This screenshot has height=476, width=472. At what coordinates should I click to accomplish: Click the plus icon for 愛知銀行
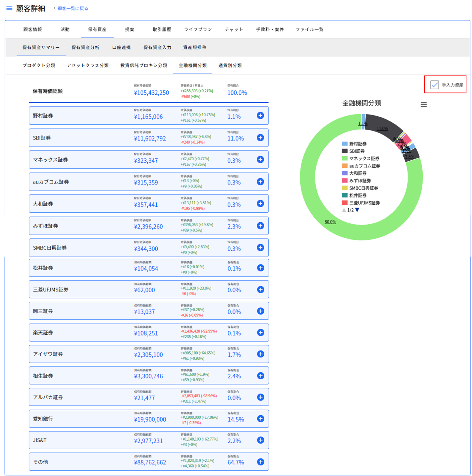[260, 419]
